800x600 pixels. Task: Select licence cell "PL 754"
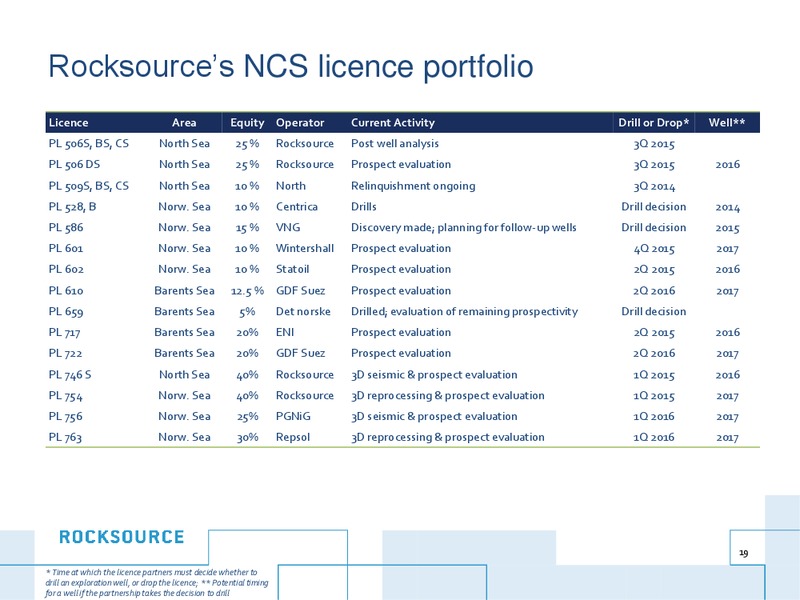point(65,396)
